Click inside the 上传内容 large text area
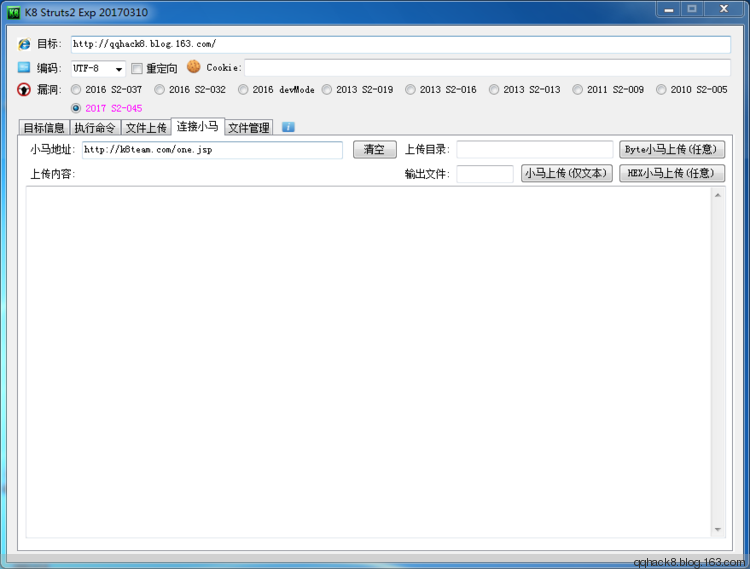Screen dimensions: 750x569 [x=368, y=362]
